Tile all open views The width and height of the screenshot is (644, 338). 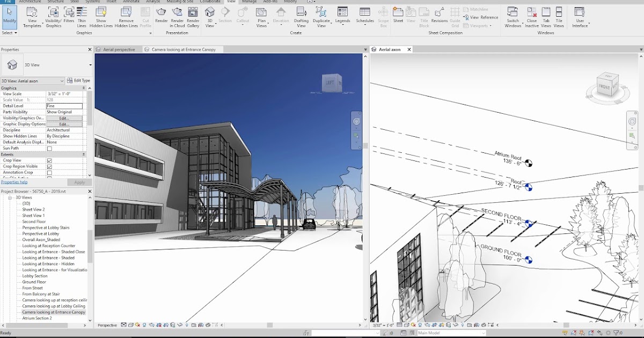(559, 16)
